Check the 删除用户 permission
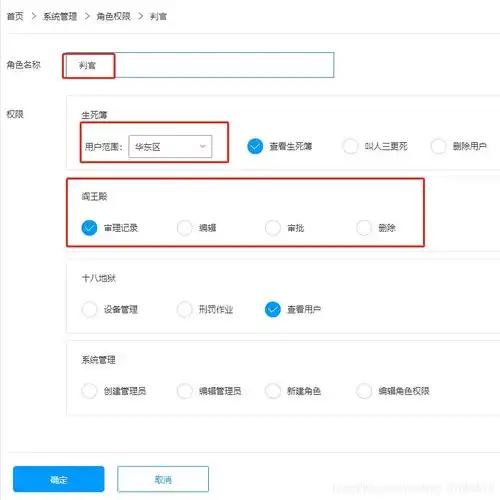 [438, 146]
